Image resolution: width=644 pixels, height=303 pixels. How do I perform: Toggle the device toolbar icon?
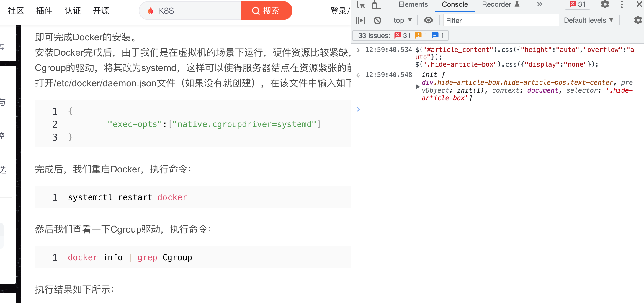[377, 5]
